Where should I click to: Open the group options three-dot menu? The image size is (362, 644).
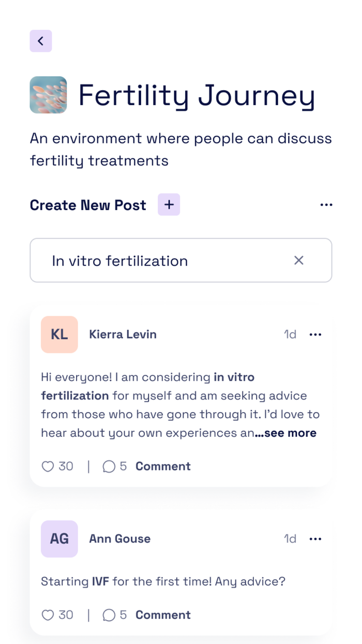click(x=326, y=205)
